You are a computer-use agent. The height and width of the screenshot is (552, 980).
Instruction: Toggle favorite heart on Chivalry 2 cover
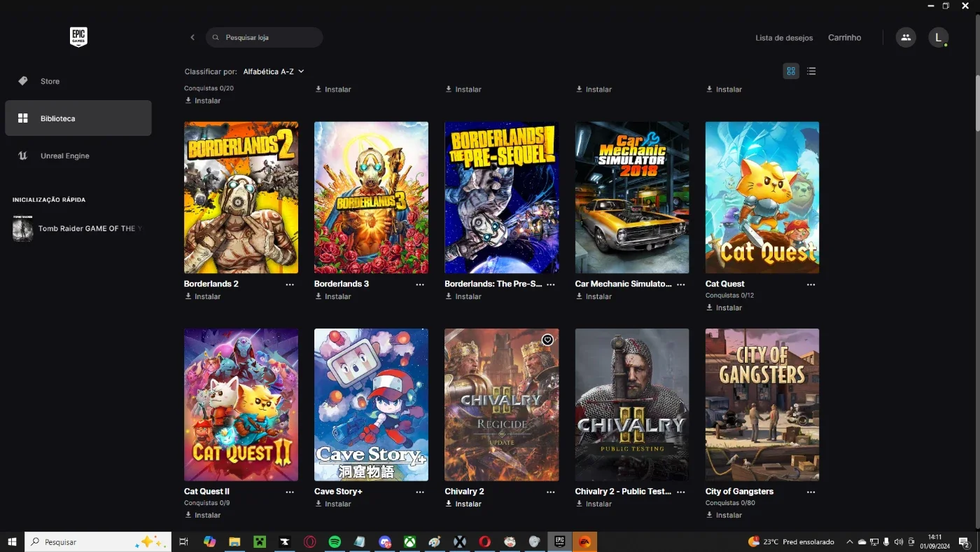(x=547, y=340)
